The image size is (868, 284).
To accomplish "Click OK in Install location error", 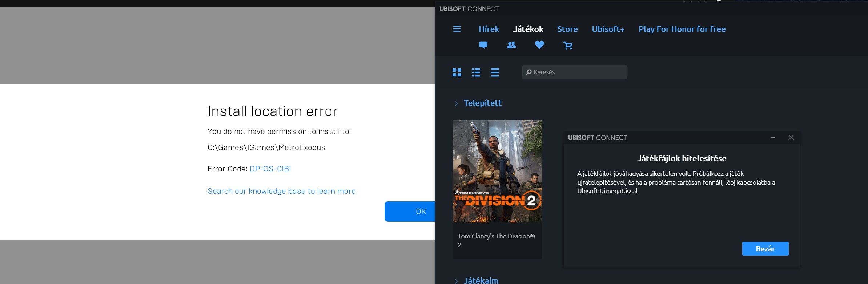I will (x=410, y=212).
